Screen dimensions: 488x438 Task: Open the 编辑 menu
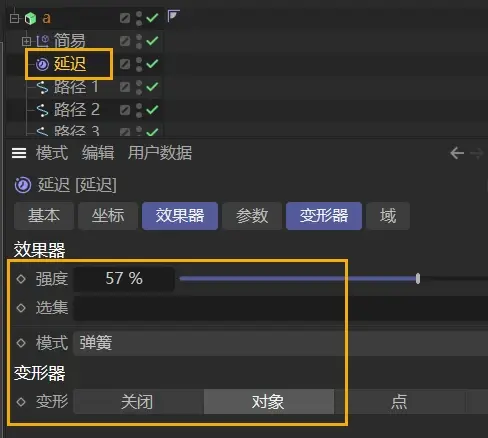[98, 153]
